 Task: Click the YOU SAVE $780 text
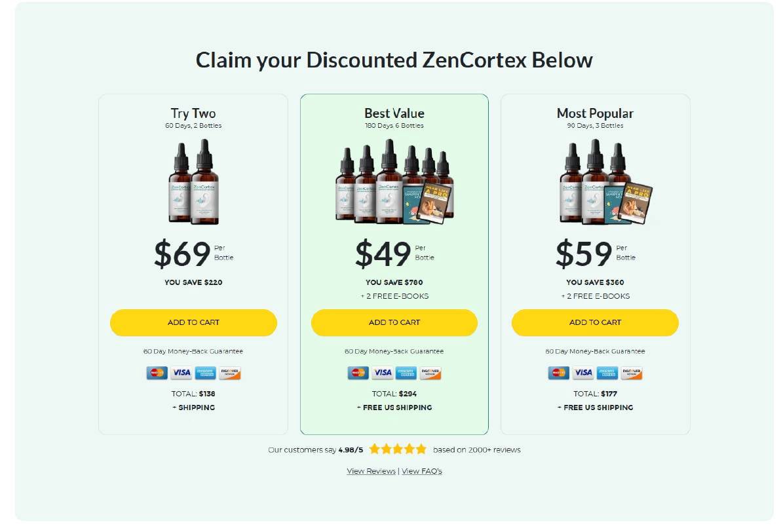pos(394,282)
